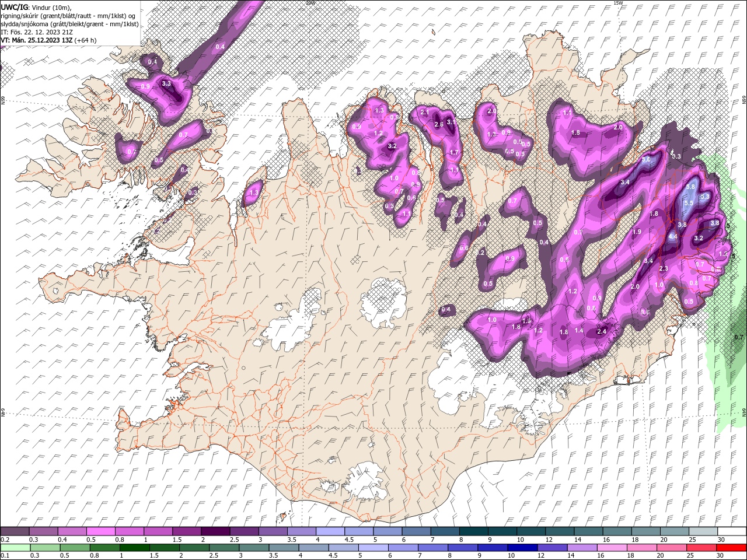Click bottom-row dark blue swatch between 10 and 12

(x=522, y=548)
